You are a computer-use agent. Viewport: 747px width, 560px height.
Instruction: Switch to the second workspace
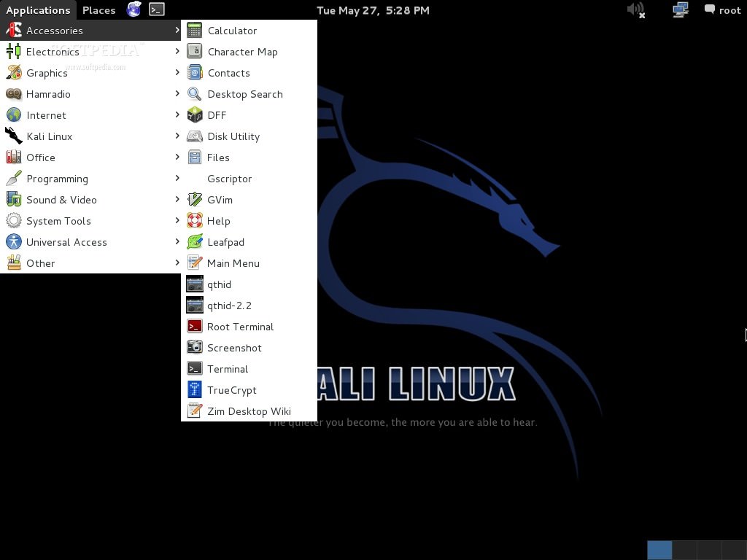[x=684, y=550]
